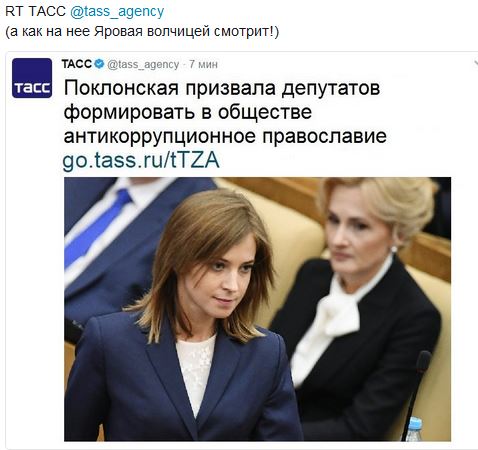Image resolution: width=478 pixels, height=450 pixels.
Task: Click the blue verified badge beside ТАСС
Action: (x=99, y=63)
